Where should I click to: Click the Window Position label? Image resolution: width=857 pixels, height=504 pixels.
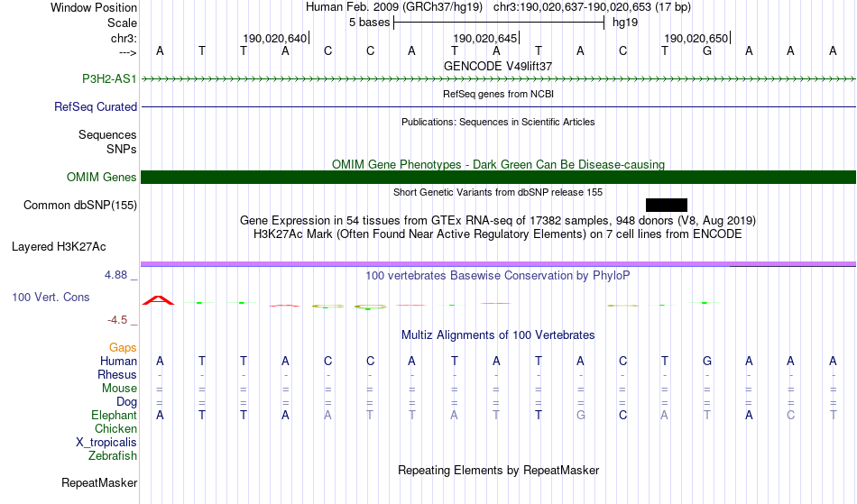94,7
